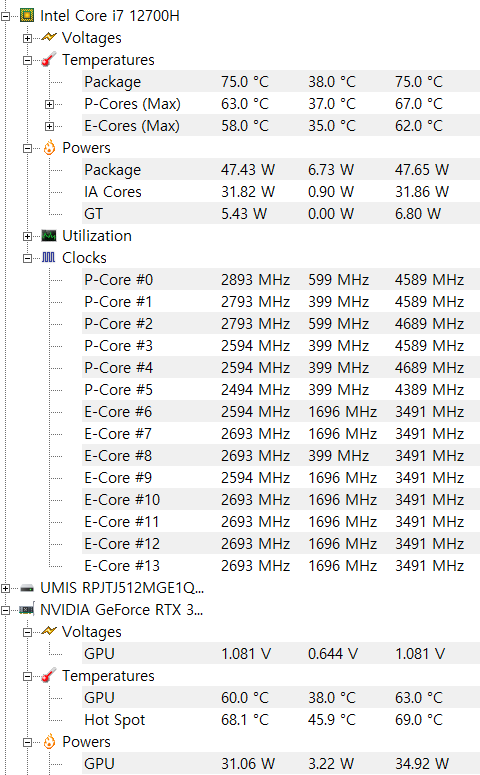Click the 0.644 V GPU minimum voltage
The width and height of the screenshot is (480, 775).
point(333,653)
